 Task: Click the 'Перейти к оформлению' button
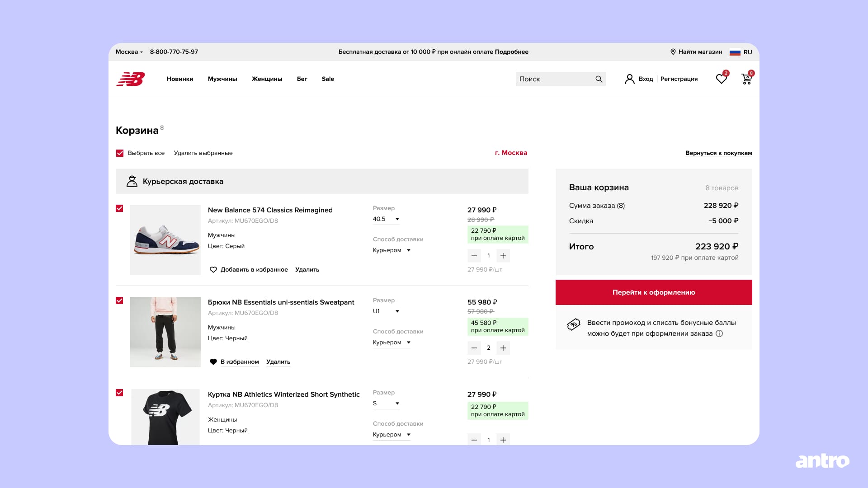653,292
